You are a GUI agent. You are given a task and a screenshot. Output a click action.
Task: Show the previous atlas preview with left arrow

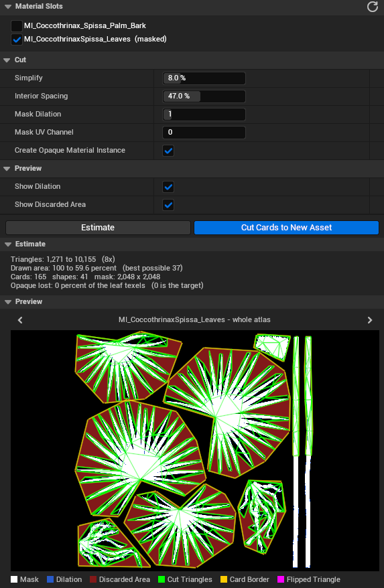20,320
